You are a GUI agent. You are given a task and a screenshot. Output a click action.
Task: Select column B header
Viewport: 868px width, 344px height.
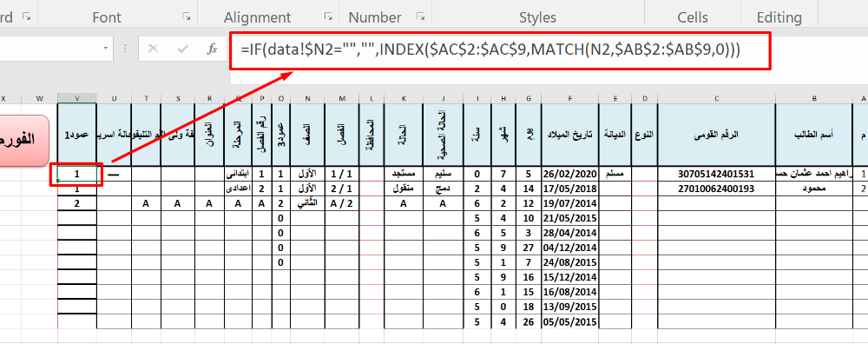point(814,99)
